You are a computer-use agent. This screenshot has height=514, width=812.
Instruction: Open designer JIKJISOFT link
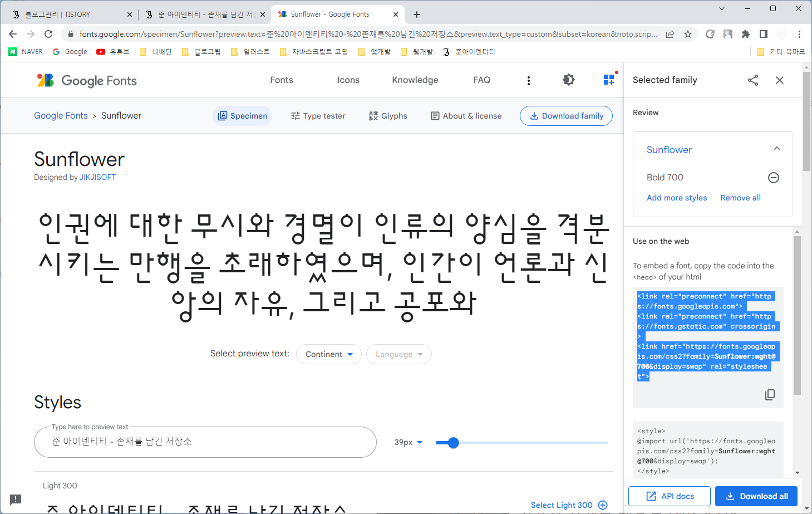97,177
